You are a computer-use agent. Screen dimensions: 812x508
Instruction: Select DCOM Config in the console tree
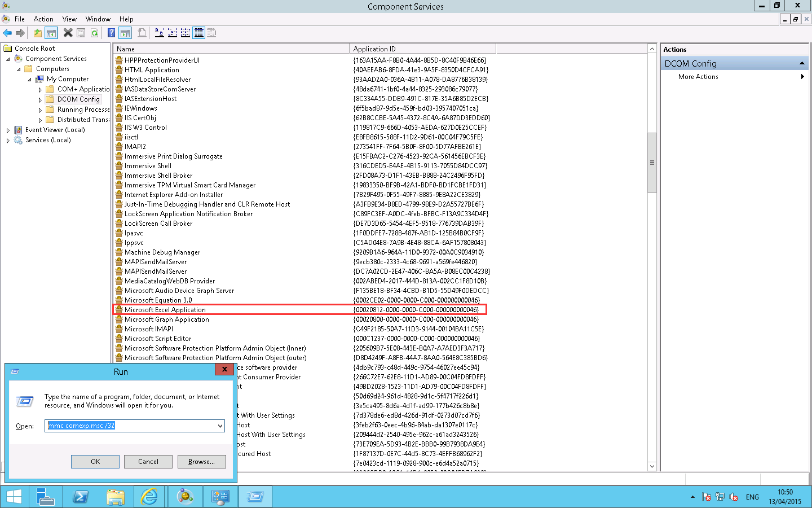coord(78,99)
